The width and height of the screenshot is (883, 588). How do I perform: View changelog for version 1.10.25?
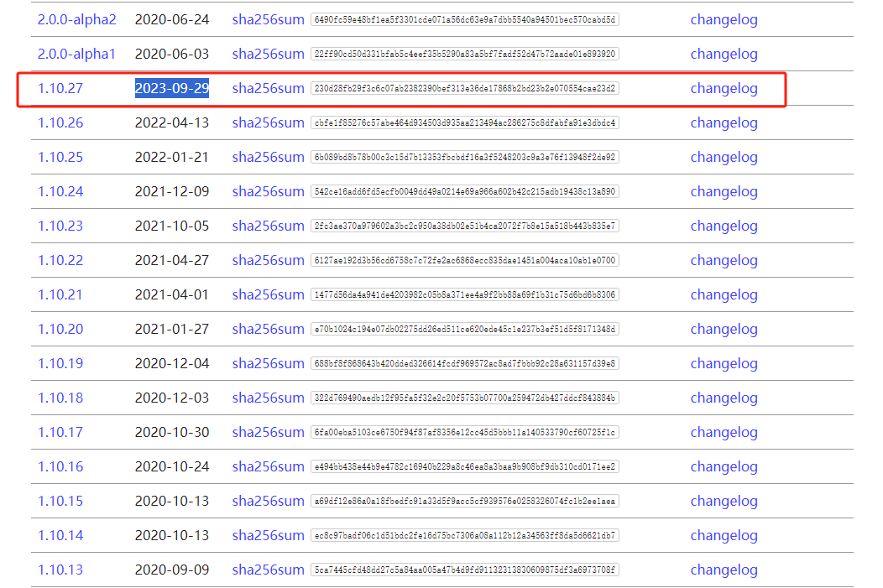(x=724, y=157)
